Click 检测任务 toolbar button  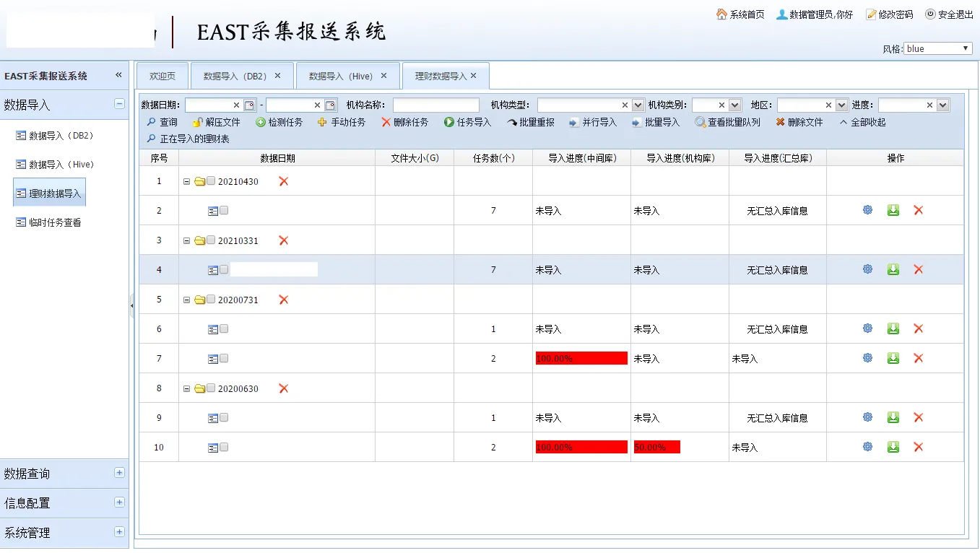[x=279, y=123]
